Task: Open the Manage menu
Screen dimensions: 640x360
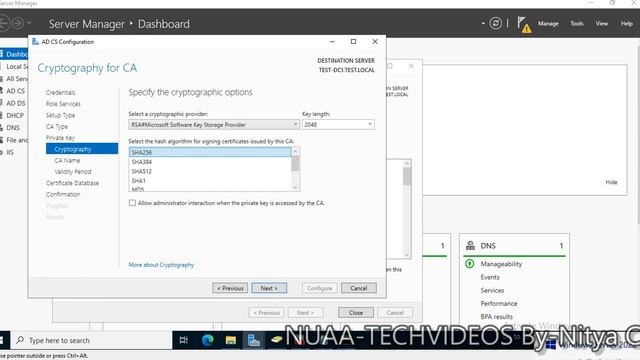Action: click(548, 24)
